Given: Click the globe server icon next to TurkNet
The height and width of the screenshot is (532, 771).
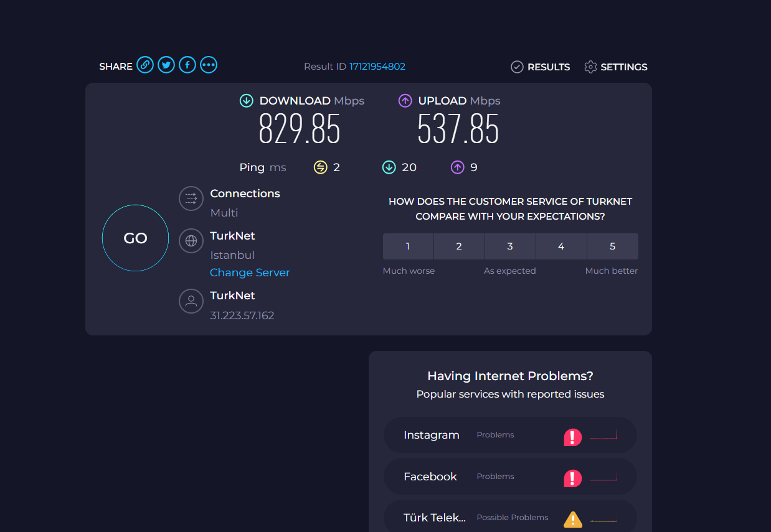Looking at the screenshot, I should (x=191, y=241).
